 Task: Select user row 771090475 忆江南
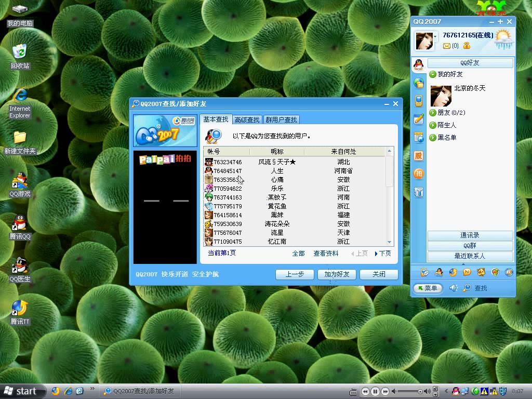(295, 242)
